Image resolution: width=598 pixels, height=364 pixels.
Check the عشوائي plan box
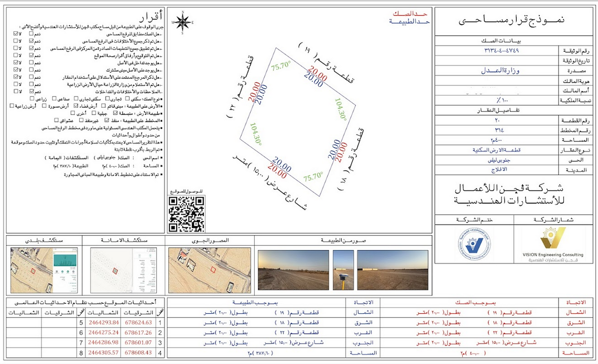pyautogui.click(x=56, y=120)
